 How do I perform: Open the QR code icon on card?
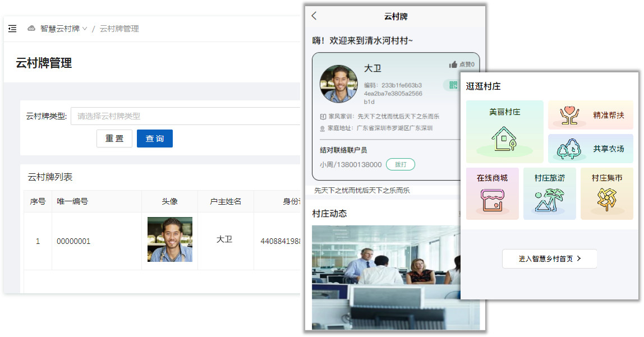click(453, 85)
